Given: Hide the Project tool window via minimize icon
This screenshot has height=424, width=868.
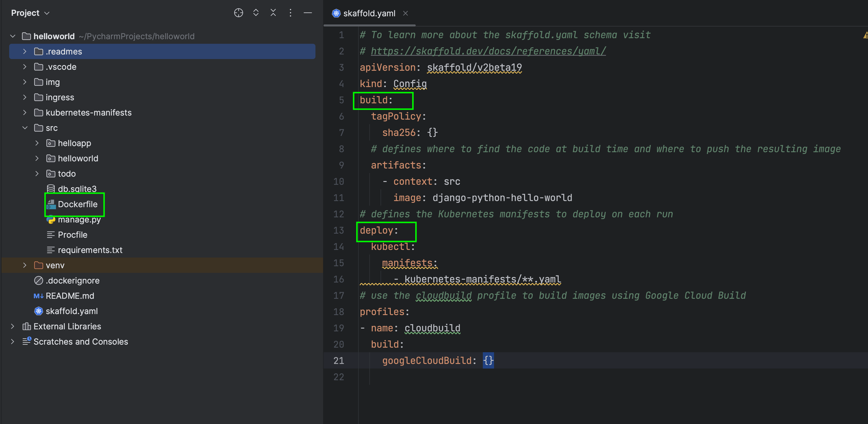Looking at the screenshot, I should (308, 12).
